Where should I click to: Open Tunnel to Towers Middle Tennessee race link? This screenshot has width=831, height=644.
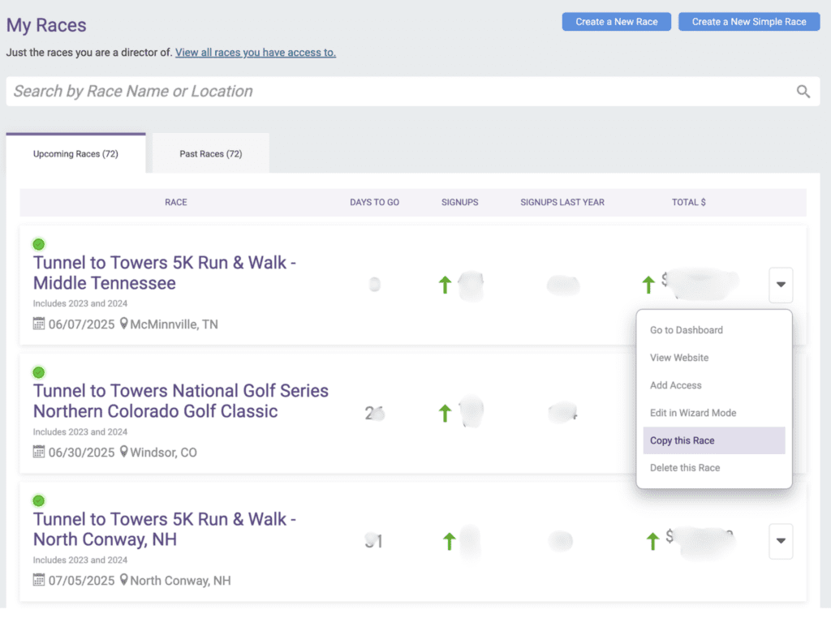point(164,273)
